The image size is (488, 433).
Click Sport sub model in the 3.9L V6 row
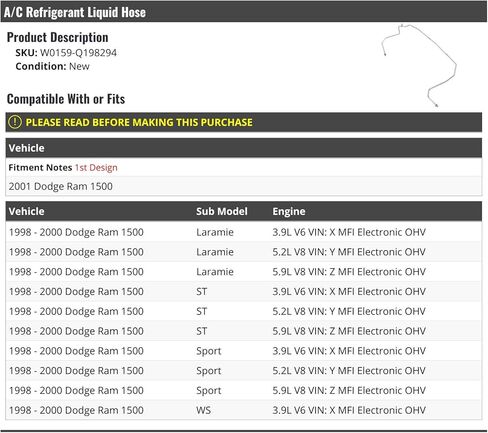coord(209,351)
